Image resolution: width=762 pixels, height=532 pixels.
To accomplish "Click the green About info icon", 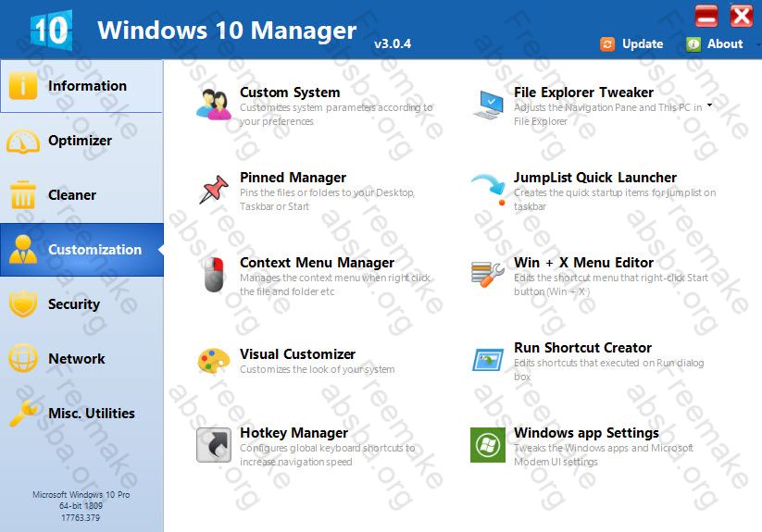I will click(x=693, y=44).
